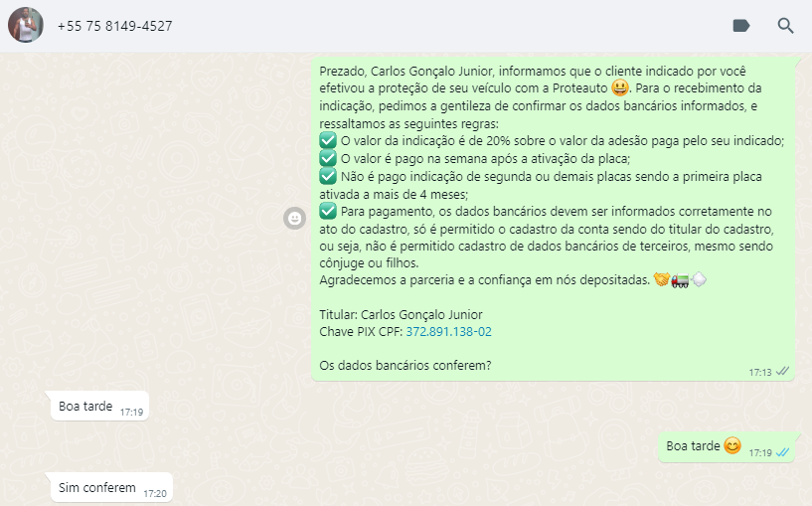Click the 17:13 timestamp on long message
Image resolution: width=812 pixels, height=506 pixels.
click(759, 372)
